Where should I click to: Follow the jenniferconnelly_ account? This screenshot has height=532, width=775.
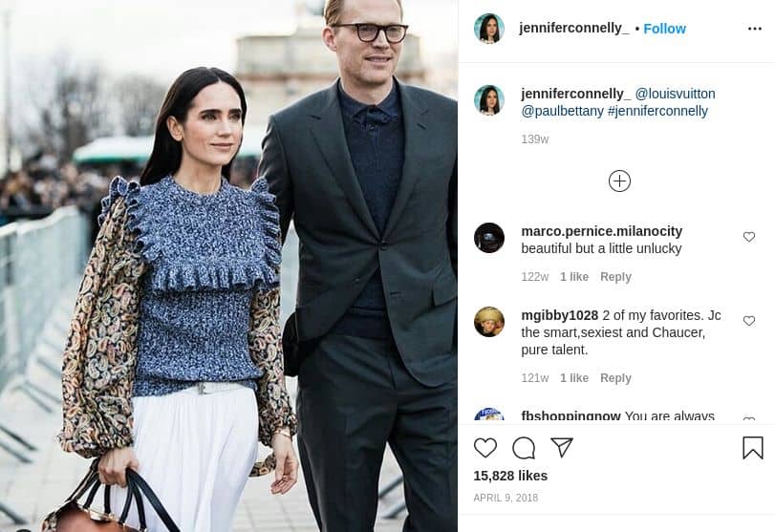664,29
